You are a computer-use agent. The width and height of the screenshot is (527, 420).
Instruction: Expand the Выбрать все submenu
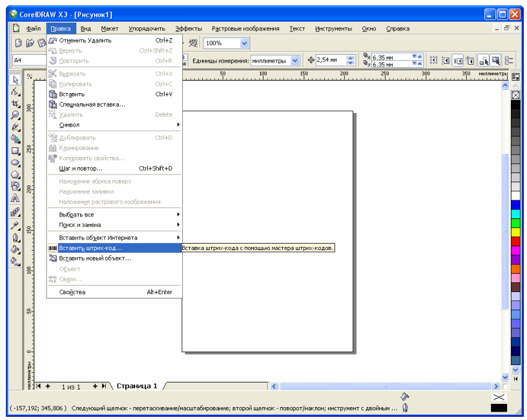pos(114,215)
